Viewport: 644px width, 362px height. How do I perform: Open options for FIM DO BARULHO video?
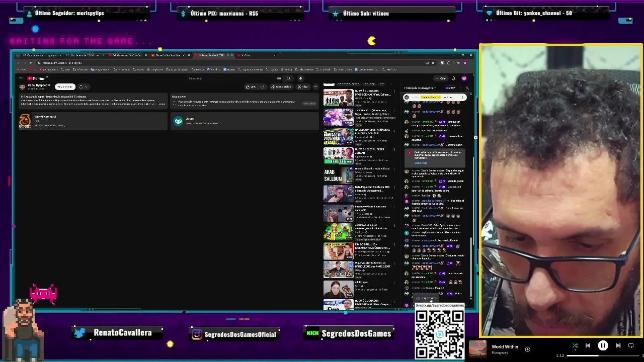(x=394, y=245)
